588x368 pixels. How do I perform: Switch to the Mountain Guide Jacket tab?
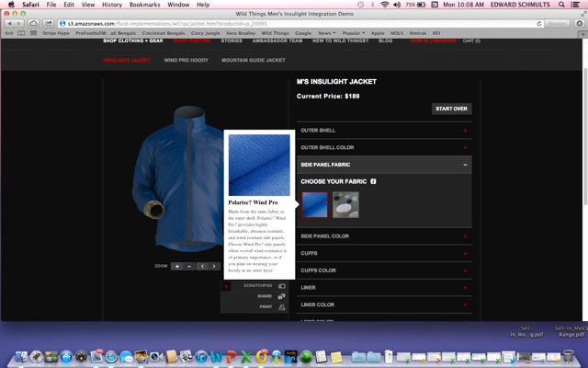(x=254, y=60)
